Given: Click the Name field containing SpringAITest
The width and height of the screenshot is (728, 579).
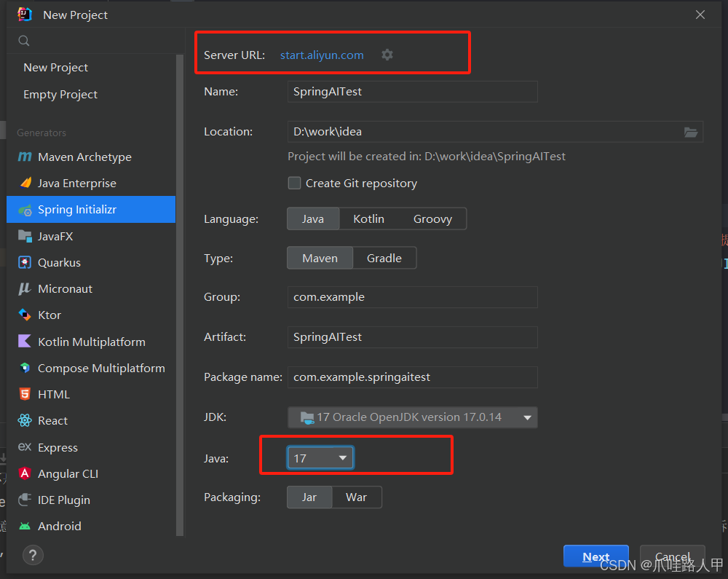Looking at the screenshot, I should point(412,92).
